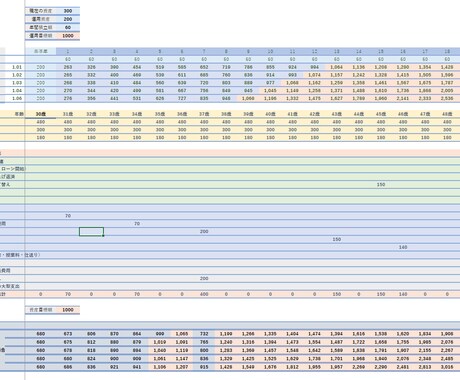Click the 1.02 rate row label

17,75
